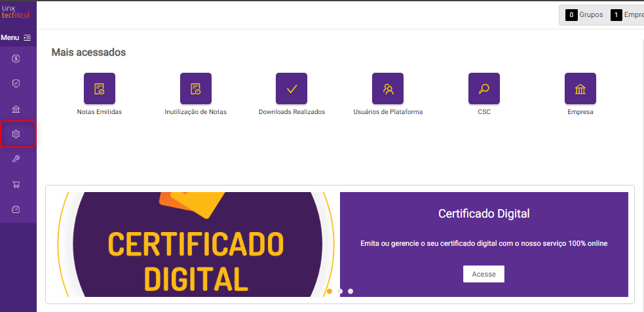Select the first orange carousel dot
Screen dimensions: 644x312
coord(330,291)
